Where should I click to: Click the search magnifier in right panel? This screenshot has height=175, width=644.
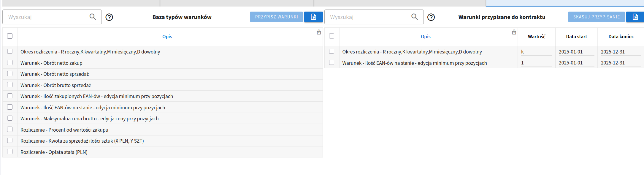(414, 17)
